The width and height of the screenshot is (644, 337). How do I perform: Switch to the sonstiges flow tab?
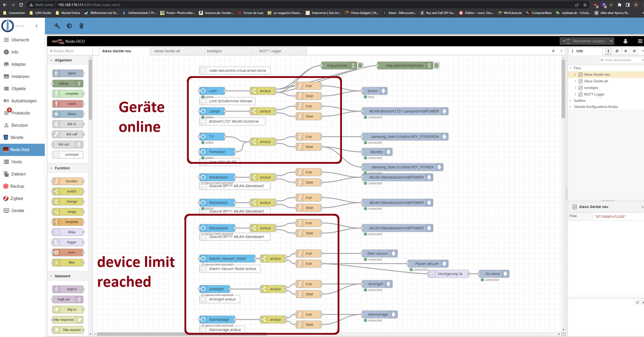pos(228,51)
